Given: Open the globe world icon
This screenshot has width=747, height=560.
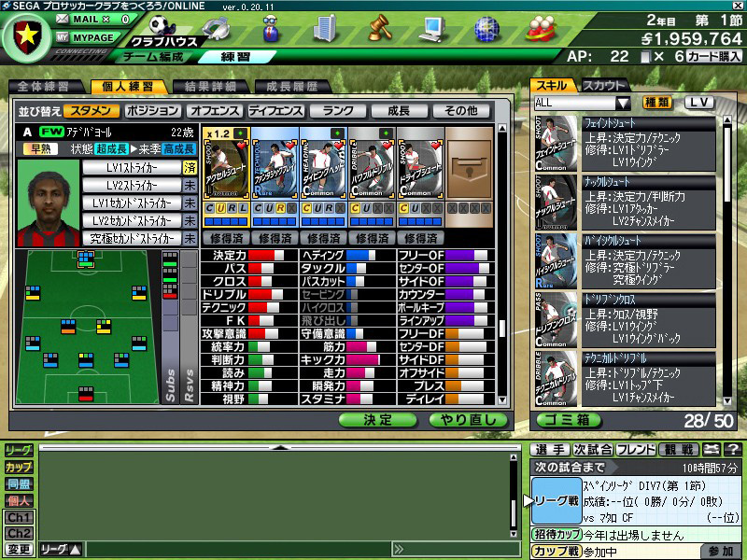Looking at the screenshot, I should 486,29.
